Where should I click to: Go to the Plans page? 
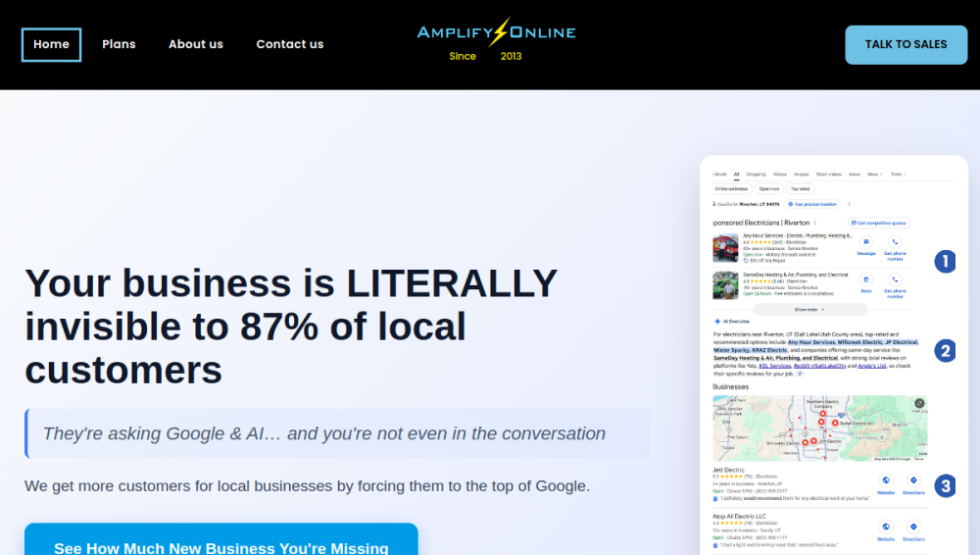tap(119, 44)
